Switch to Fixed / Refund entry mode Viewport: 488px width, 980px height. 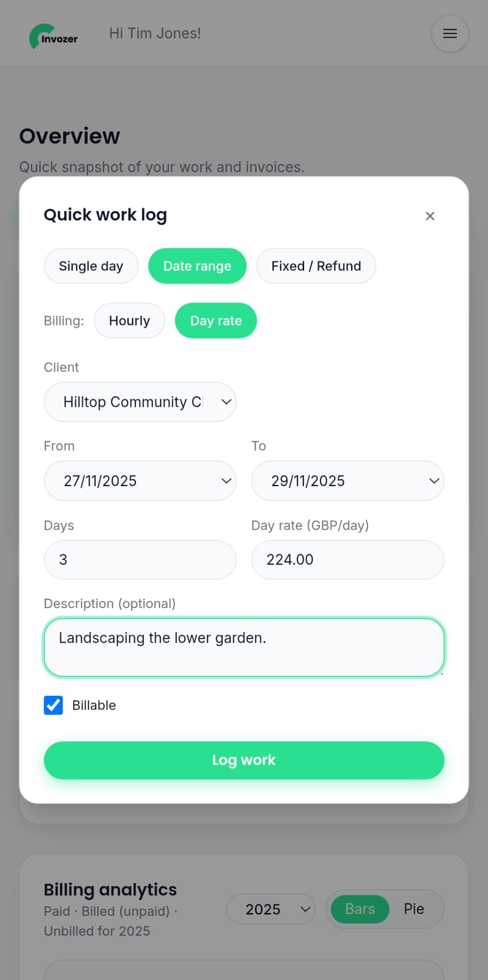316,266
